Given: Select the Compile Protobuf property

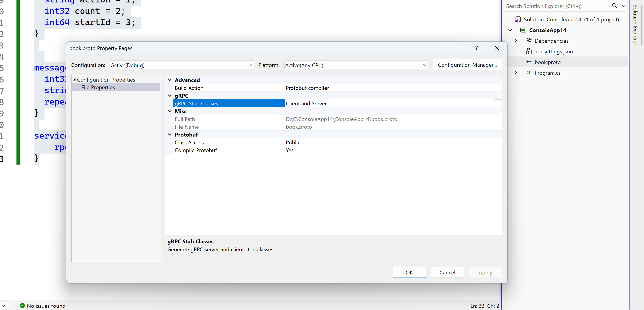Looking at the screenshot, I should pos(337,150).
